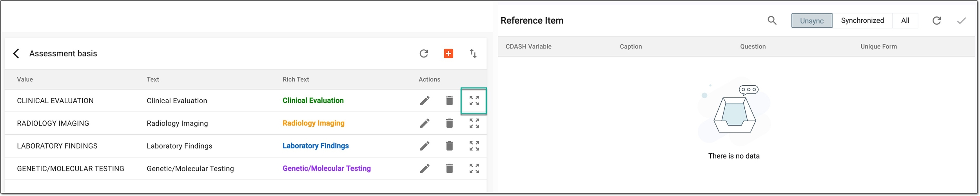Click the Reference Item heading
Image resolution: width=980 pixels, height=196 pixels.
pos(532,21)
